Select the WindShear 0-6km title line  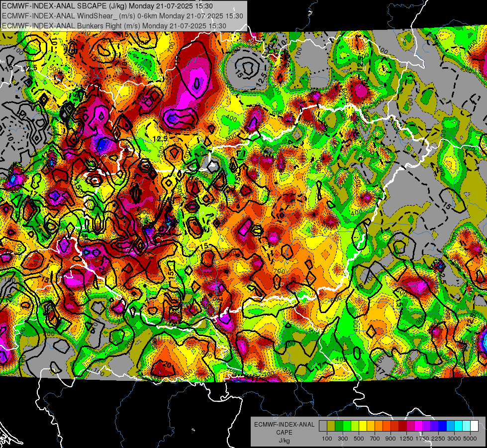click(123, 16)
